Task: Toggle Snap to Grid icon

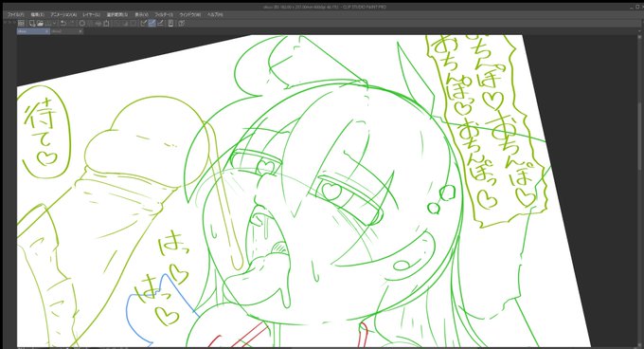Action: point(161,24)
